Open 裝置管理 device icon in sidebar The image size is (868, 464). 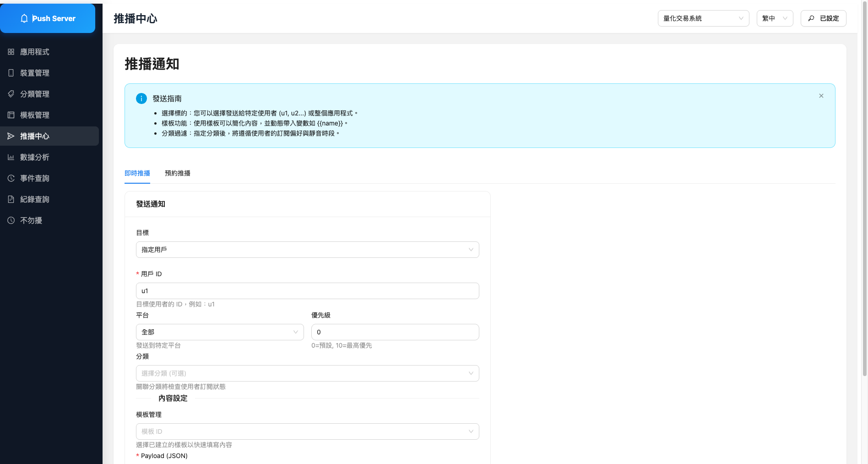pyautogui.click(x=11, y=73)
